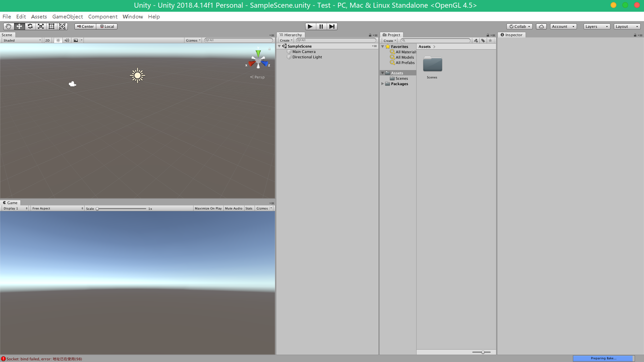644x362 pixels.
Task: Open the Free Aspect ratio dropdown
Action: click(57, 208)
